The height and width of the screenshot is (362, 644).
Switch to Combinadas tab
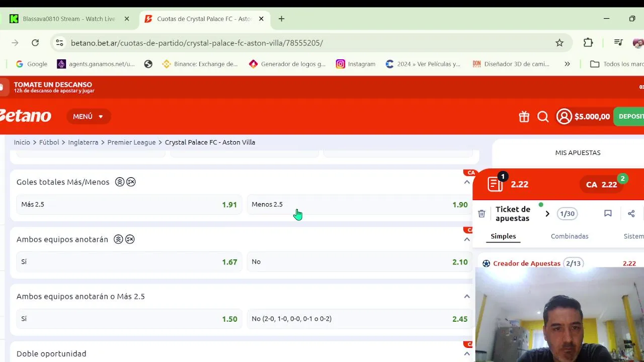[570, 236]
